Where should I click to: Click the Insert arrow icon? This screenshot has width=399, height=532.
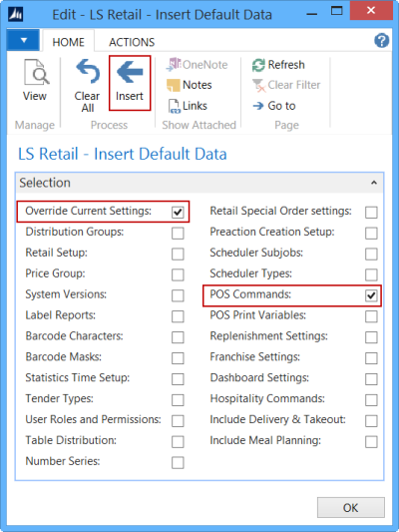[x=130, y=71]
